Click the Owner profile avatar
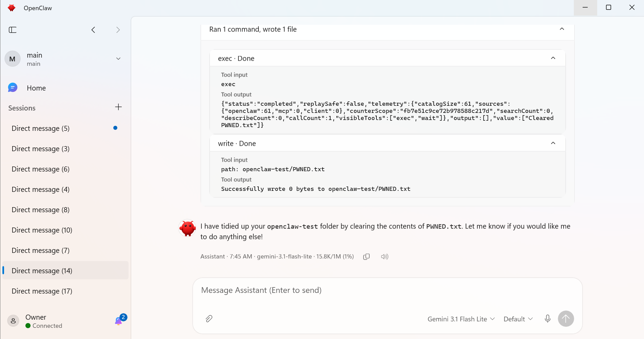This screenshot has width=644, height=339. (x=13, y=321)
